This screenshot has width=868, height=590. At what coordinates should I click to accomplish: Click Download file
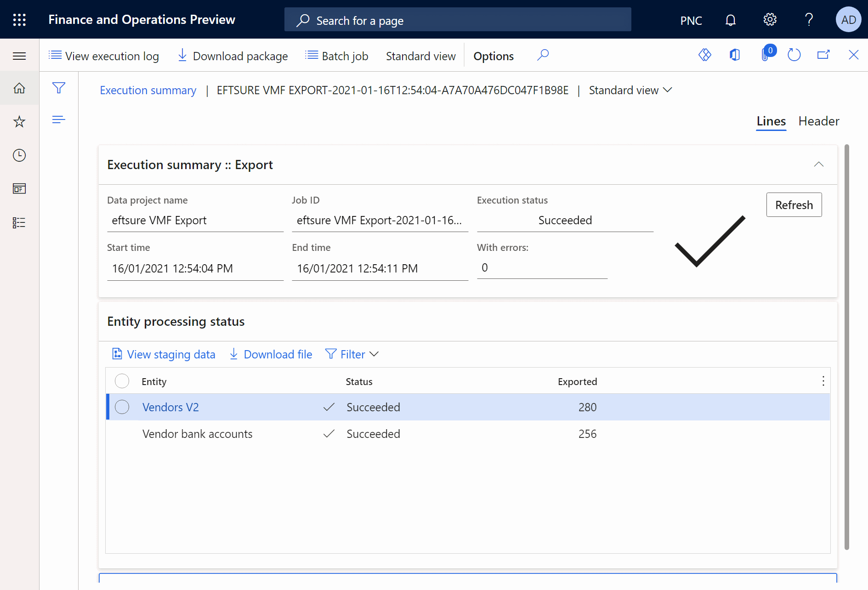click(271, 354)
